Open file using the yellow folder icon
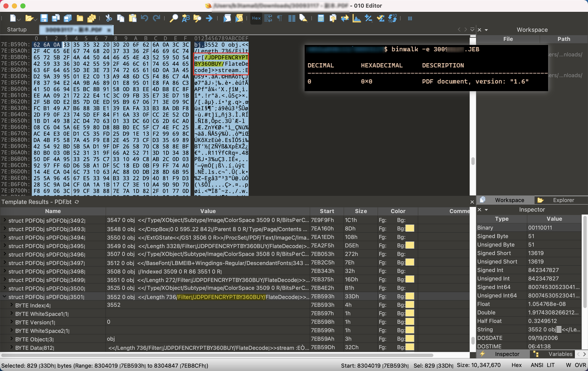 (x=29, y=18)
